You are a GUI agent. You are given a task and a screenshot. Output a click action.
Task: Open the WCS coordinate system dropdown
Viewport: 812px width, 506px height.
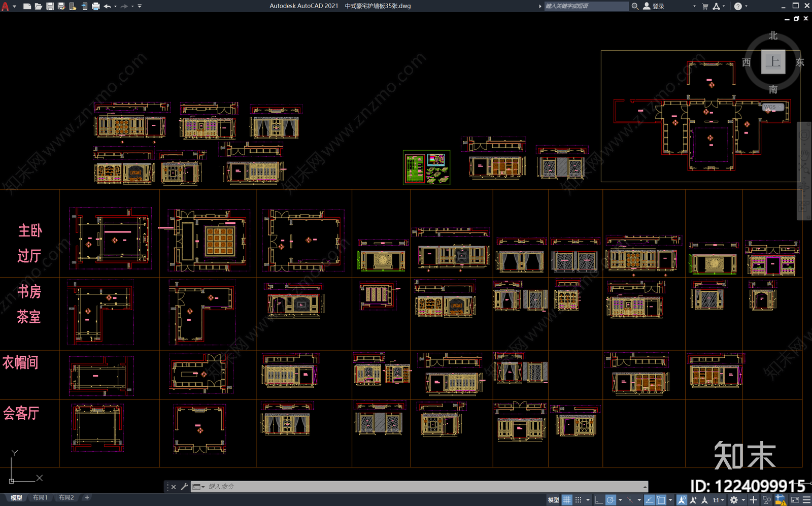tap(774, 107)
